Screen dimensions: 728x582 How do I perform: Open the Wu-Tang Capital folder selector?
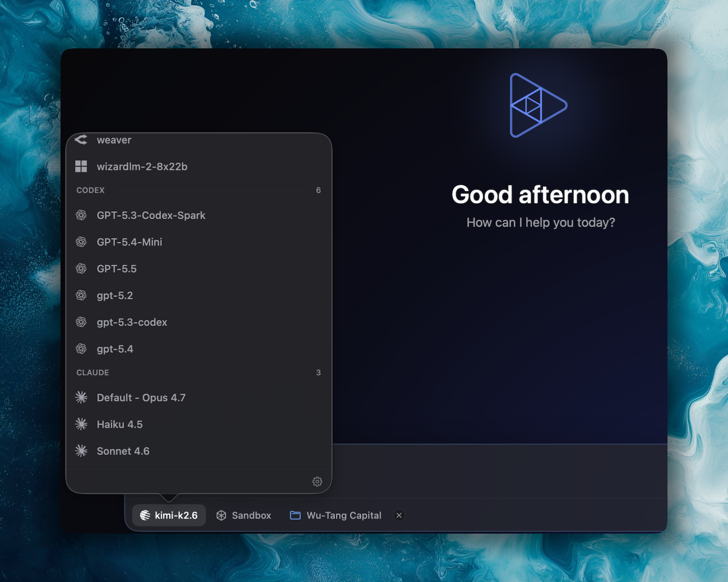click(x=336, y=516)
